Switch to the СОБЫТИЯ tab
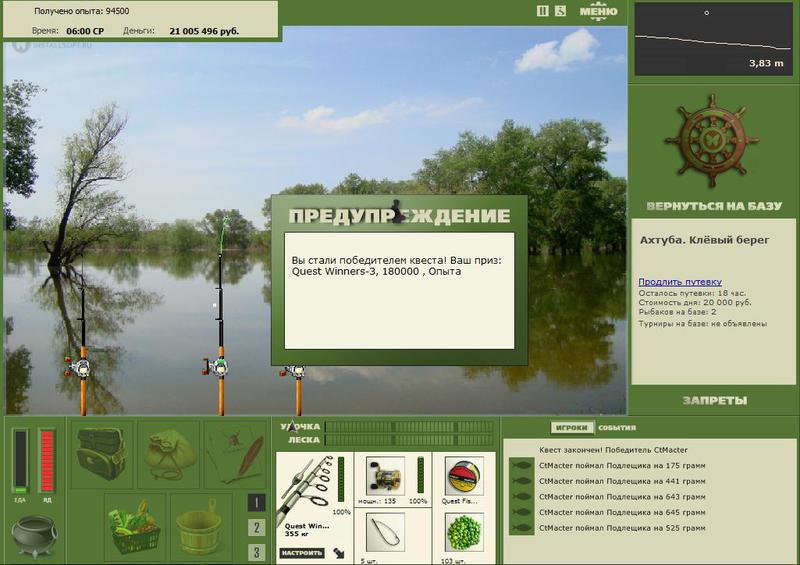This screenshot has height=565, width=800. pos(617,428)
